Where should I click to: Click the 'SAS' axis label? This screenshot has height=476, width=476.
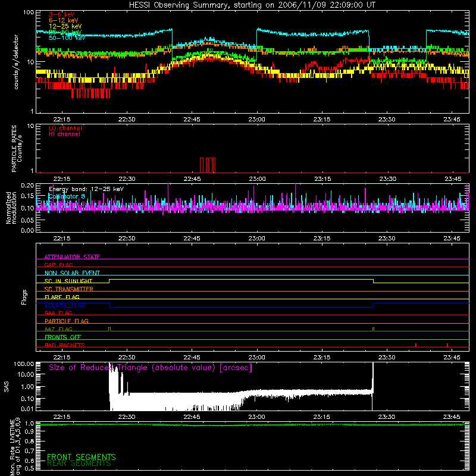[x=7, y=387]
